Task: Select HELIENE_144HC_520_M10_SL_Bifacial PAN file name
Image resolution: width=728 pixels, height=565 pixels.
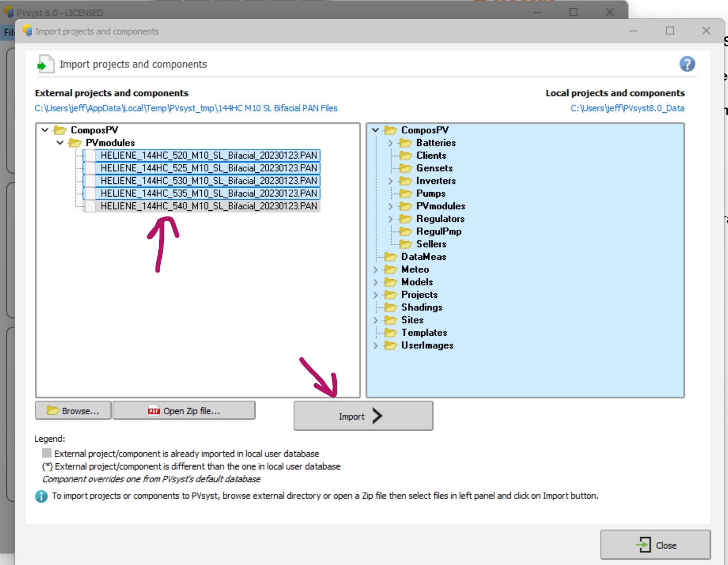Action: [x=209, y=155]
